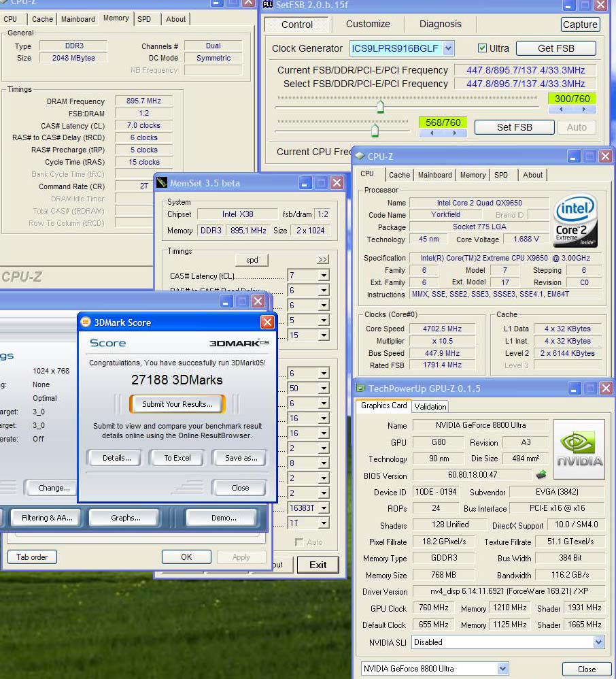Image resolution: width=616 pixels, height=679 pixels.
Task: Click Save as in 3DMark Score
Action: (x=241, y=458)
